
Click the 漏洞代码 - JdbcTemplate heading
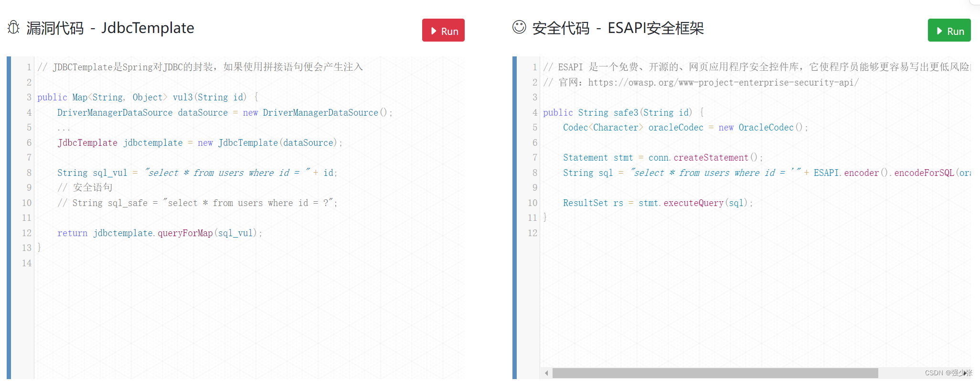tap(110, 28)
